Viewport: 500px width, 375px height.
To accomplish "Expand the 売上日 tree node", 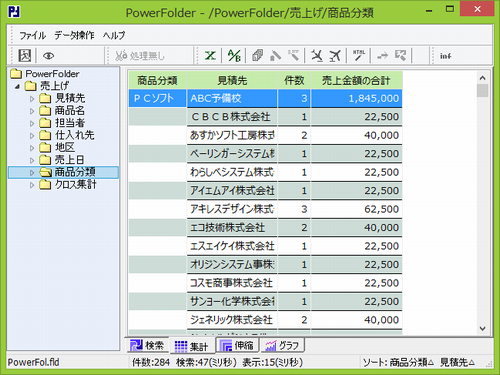I will click(x=32, y=160).
